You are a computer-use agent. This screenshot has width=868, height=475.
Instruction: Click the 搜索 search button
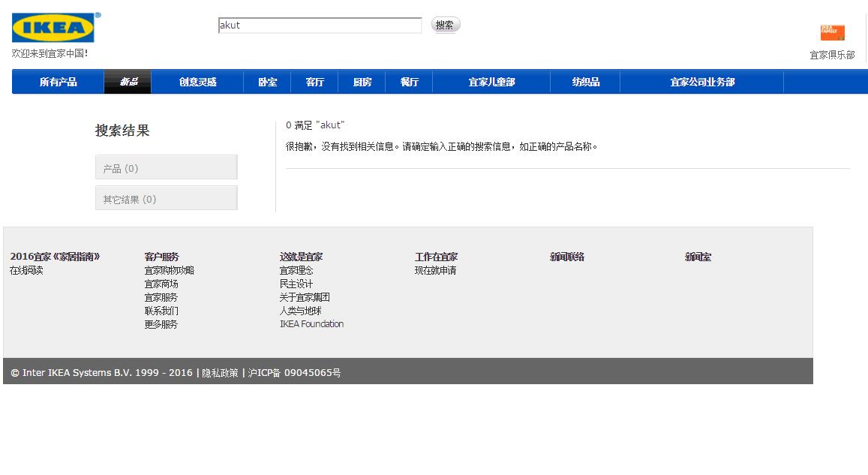click(x=445, y=24)
